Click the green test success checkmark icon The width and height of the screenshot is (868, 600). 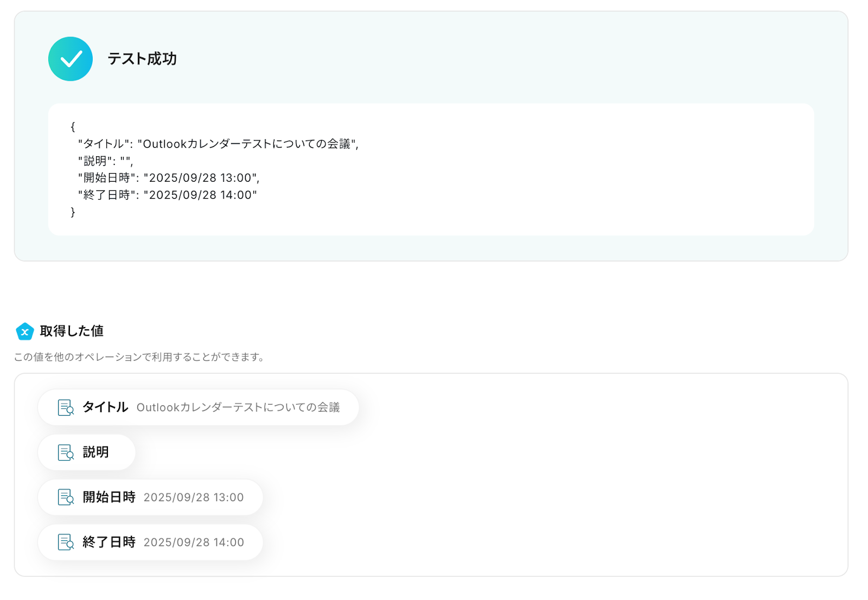pyautogui.click(x=71, y=59)
